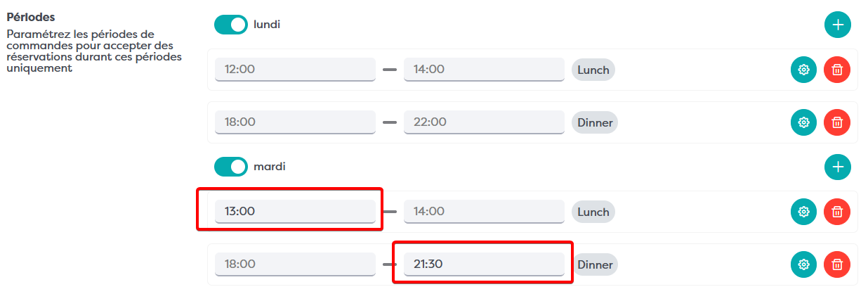
Task: Open settings for mardi Dinner period
Action: click(804, 264)
